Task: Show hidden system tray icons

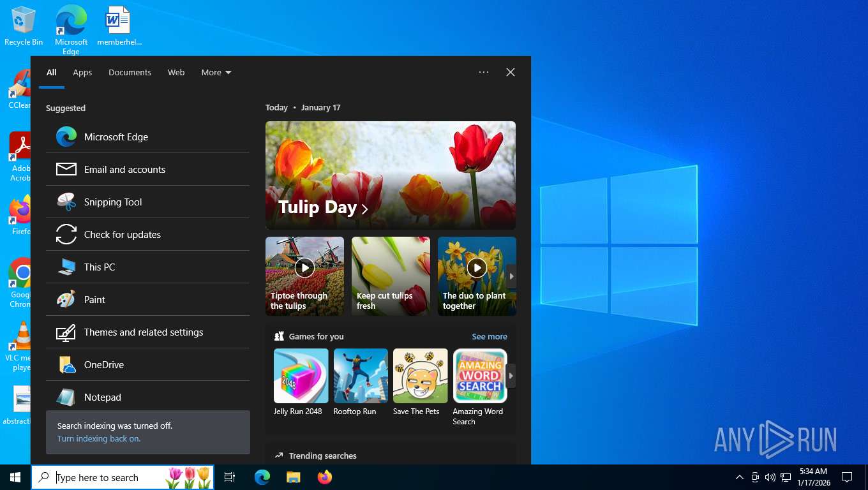Action: 740,477
